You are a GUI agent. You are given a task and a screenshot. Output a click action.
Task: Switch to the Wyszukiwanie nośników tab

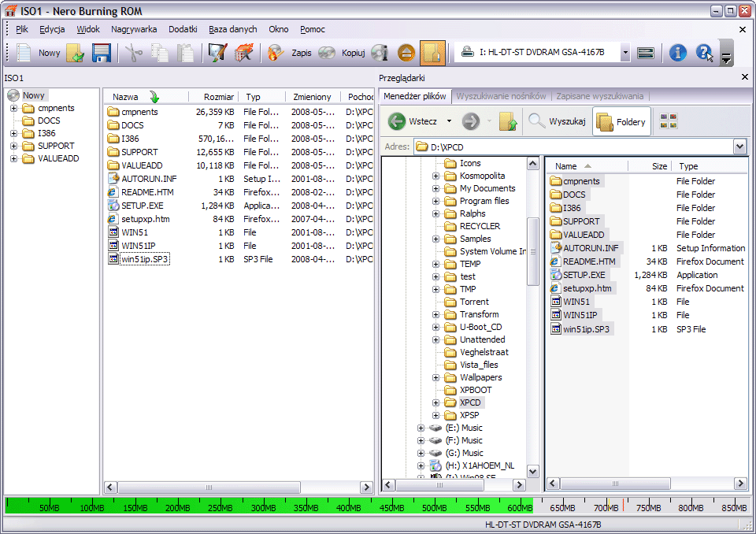[x=501, y=96]
